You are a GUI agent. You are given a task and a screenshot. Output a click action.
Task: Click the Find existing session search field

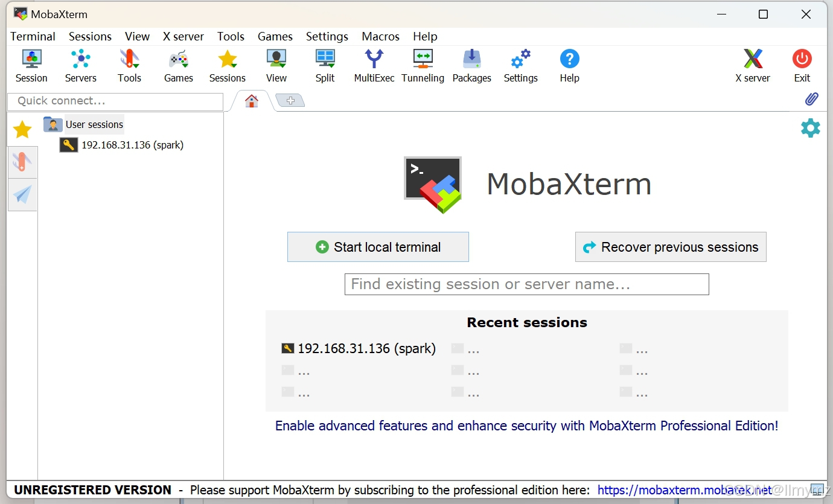coord(526,284)
